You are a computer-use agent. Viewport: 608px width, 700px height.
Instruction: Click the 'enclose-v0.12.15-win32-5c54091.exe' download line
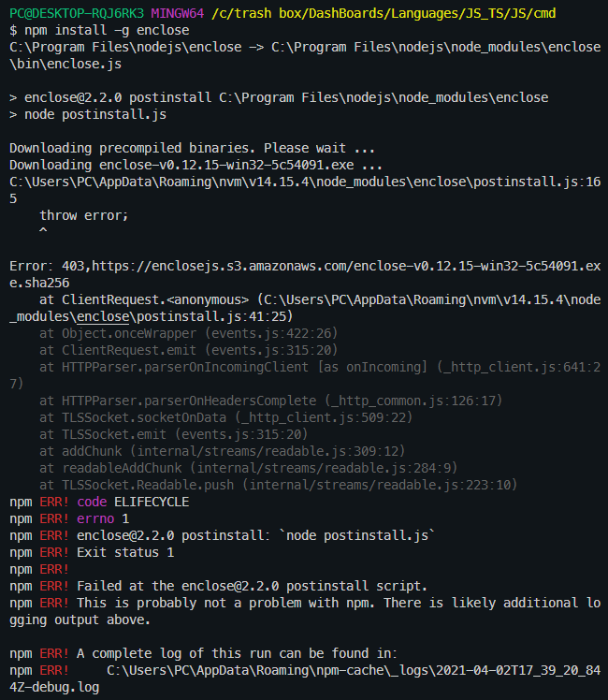[195, 166]
